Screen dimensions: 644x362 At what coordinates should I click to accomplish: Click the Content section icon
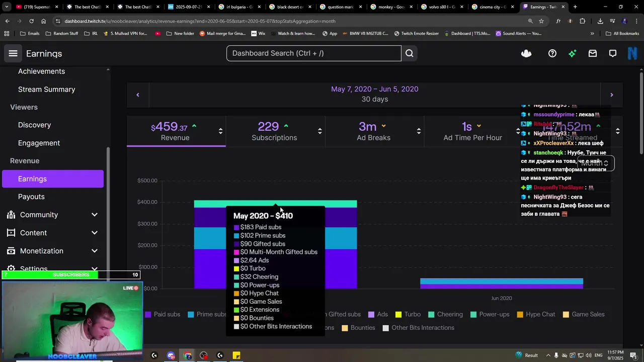11,233
